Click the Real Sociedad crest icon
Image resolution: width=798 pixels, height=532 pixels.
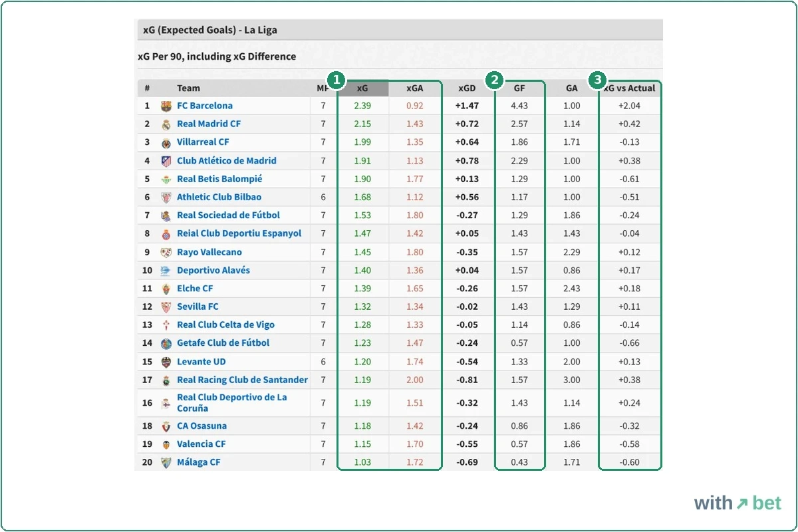click(x=166, y=215)
